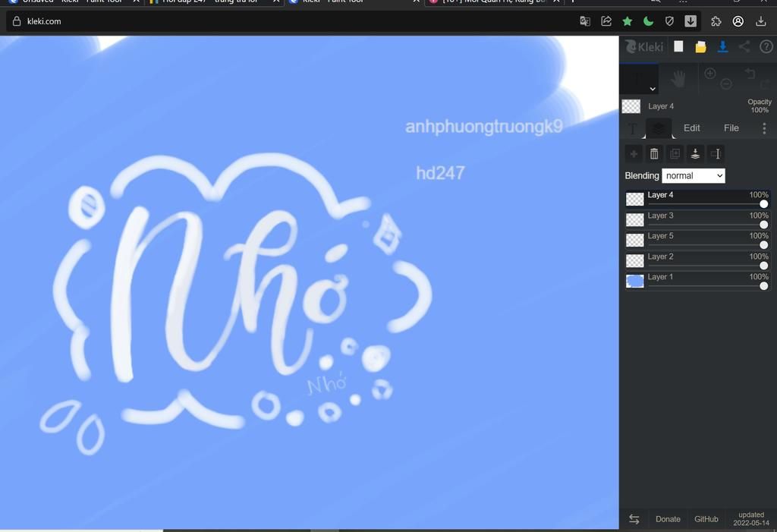Open the browser translate icon

coord(585,20)
